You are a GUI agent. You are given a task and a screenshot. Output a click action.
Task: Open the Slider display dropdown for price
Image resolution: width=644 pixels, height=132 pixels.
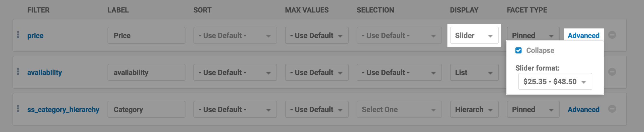pos(474,36)
